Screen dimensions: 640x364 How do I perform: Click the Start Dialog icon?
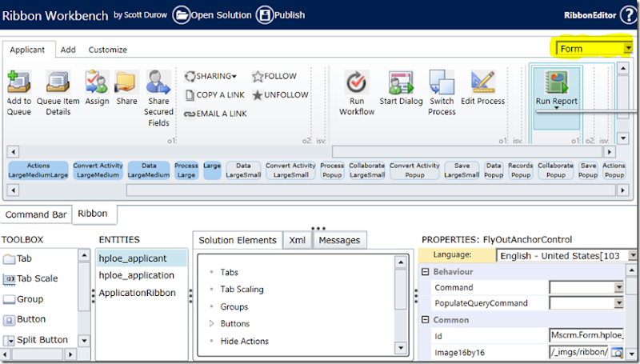point(400,82)
